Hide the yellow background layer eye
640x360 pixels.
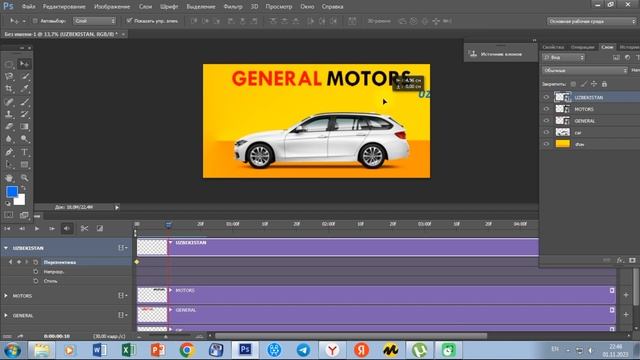(x=546, y=144)
